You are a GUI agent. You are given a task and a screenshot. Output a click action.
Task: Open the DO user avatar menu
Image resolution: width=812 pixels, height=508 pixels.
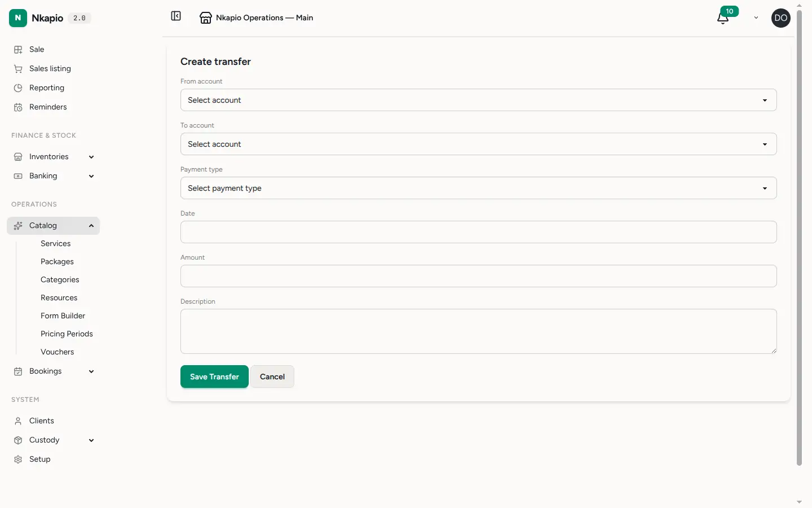pyautogui.click(x=781, y=18)
